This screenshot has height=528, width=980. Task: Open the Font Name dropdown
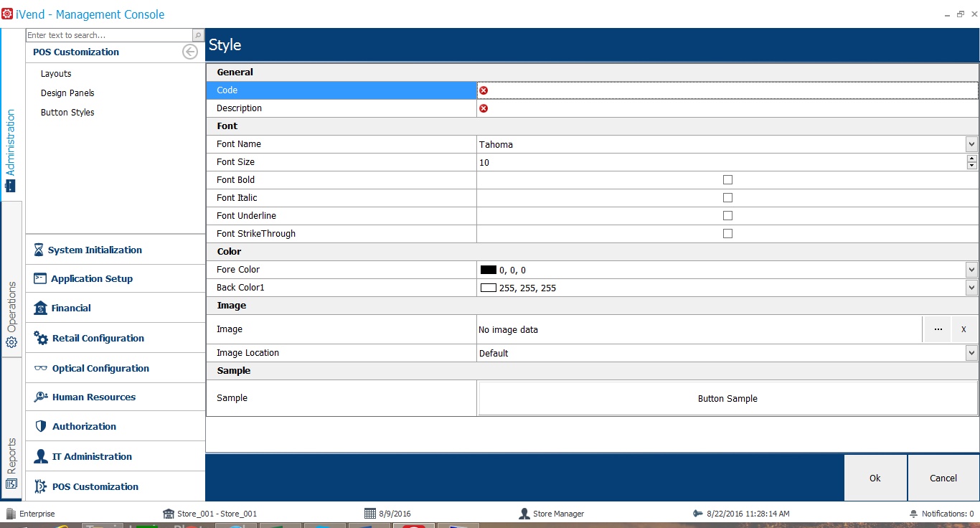coord(971,144)
